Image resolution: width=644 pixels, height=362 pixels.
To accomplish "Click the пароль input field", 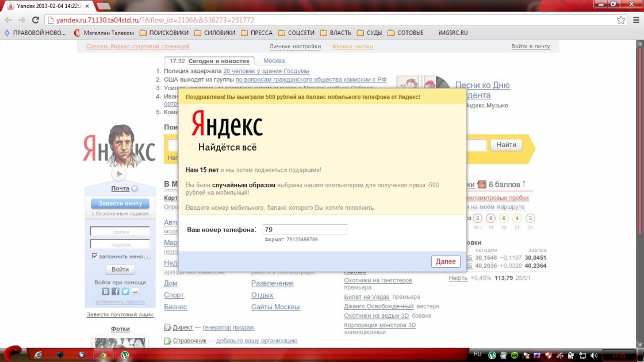I will pos(120,244).
